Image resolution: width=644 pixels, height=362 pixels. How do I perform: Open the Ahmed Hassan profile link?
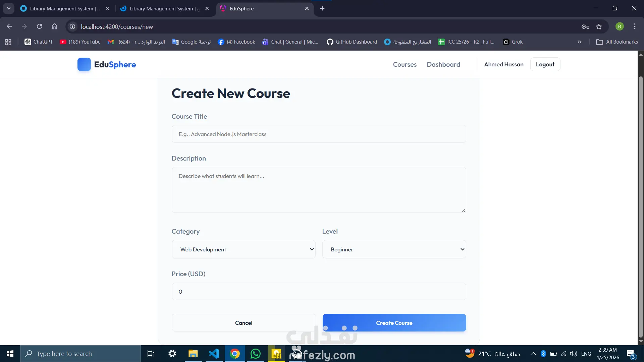click(504, 64)
